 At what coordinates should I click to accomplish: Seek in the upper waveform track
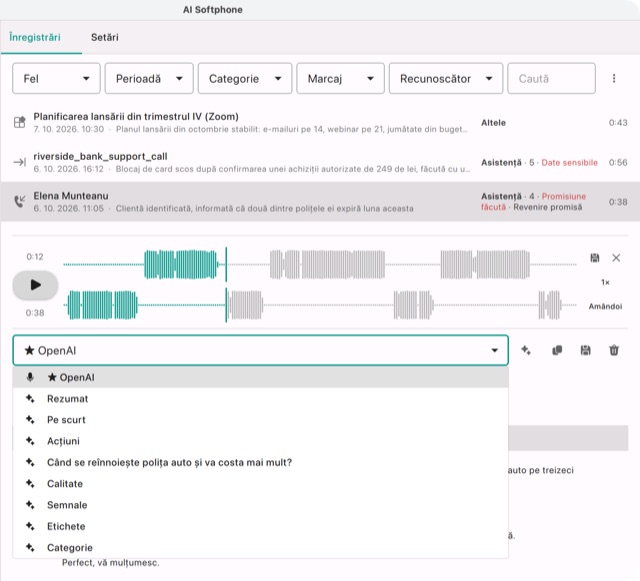[x=320, y=265]
